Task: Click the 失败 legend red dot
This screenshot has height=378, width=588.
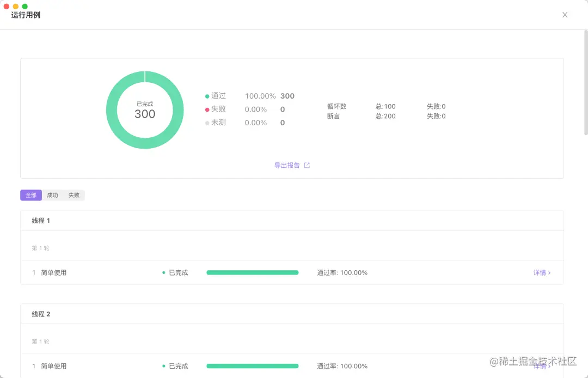Action: tap(207, 110)
